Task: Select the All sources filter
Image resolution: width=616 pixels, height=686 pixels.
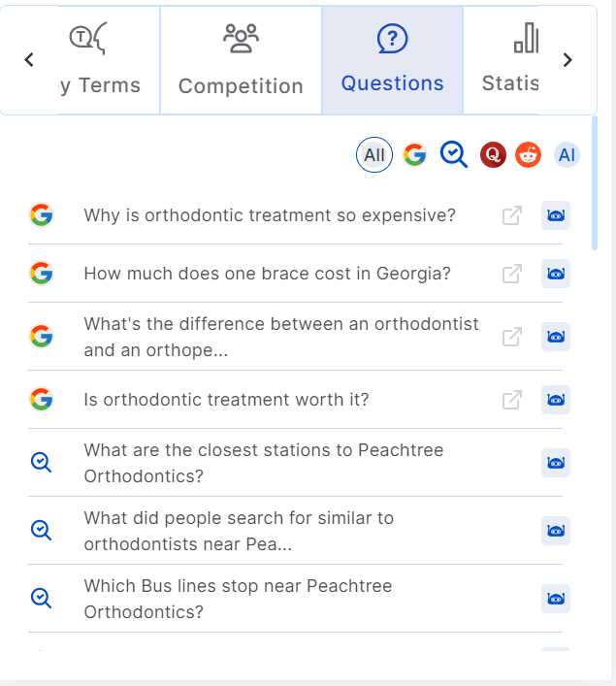Action: [x=374, y=154]
